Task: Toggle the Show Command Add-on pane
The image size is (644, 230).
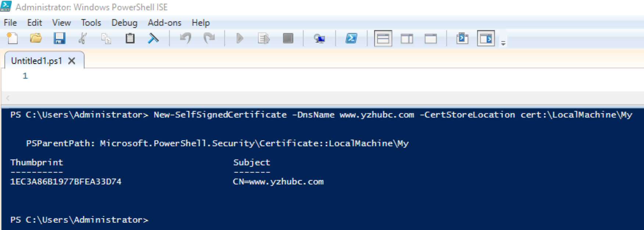Action: click(486, 38)
